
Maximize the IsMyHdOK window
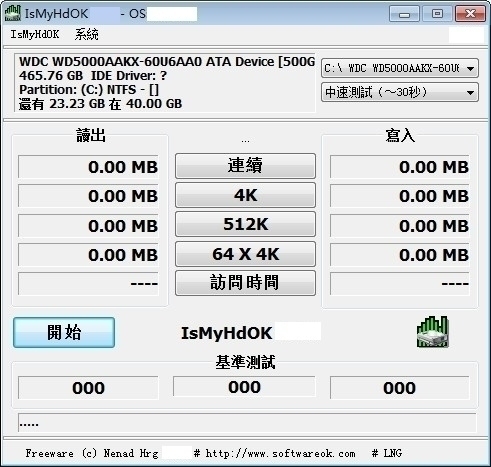437,14
